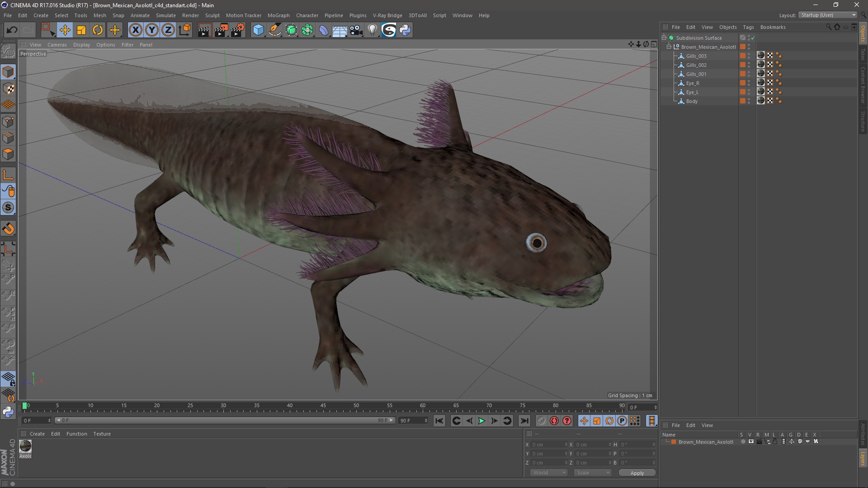This screenshot has width=868, height=488.
Task: Click the Apply button
Action: (x=637, y=473)
